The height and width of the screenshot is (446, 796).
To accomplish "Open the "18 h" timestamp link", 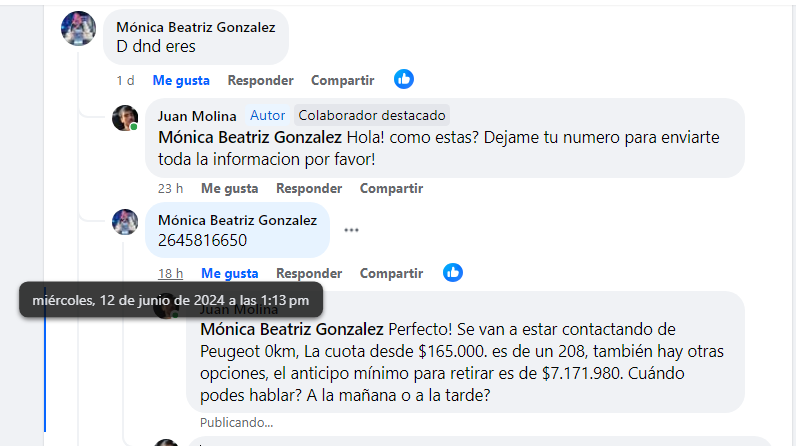I will pyautogui.click(x=171, y=273).
